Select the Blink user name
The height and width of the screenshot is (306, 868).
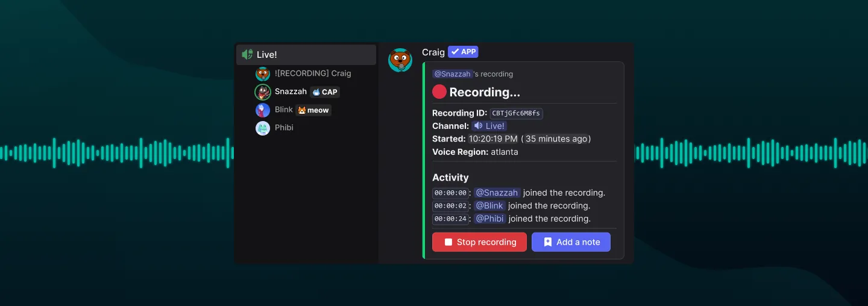pyautogui.click(x=284, y=110)
